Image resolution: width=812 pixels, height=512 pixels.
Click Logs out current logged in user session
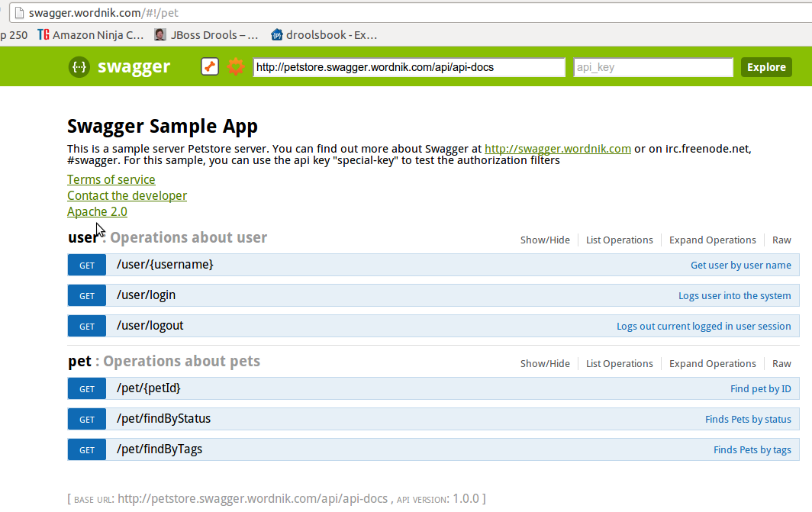tap(704, 326)
